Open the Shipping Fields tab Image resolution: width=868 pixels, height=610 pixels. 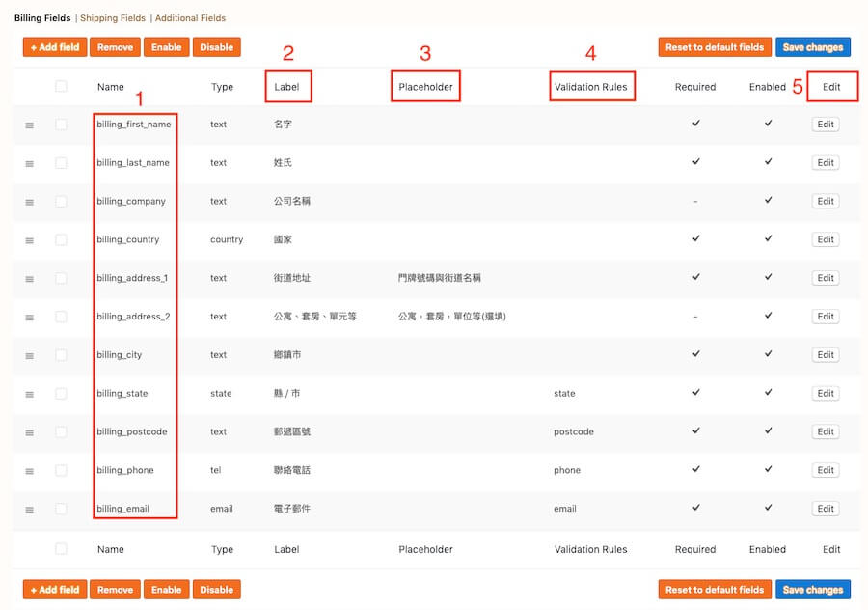(x=112, y=18)
